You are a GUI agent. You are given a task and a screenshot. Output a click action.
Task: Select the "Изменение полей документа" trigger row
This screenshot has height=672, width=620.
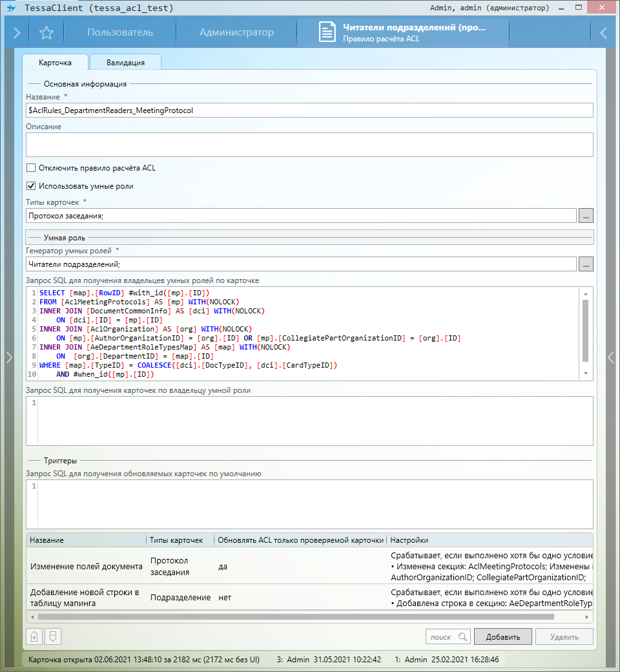click(87, 566)
